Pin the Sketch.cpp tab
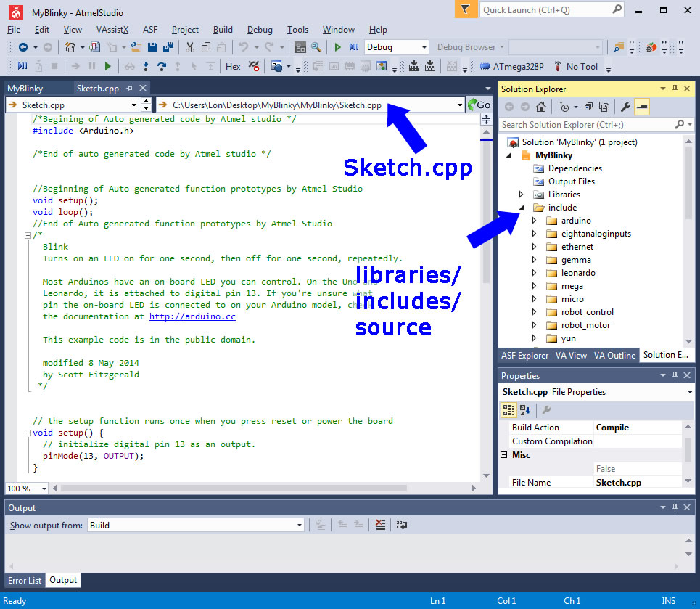The width and height of the screenshot is (700, 609). [129, 89]
